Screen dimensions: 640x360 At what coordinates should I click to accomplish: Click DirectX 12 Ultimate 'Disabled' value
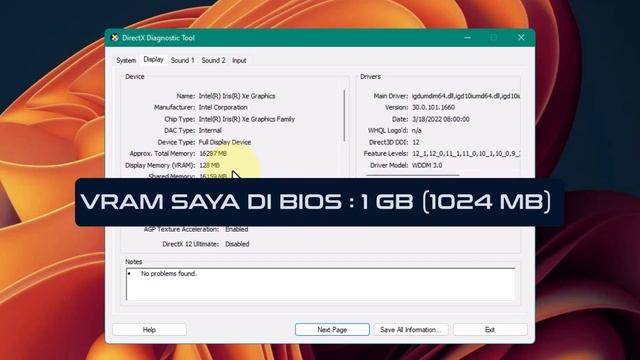[237, 244]
